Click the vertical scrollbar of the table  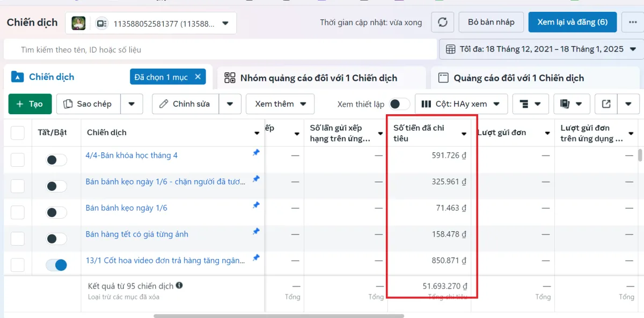(640, 156)
